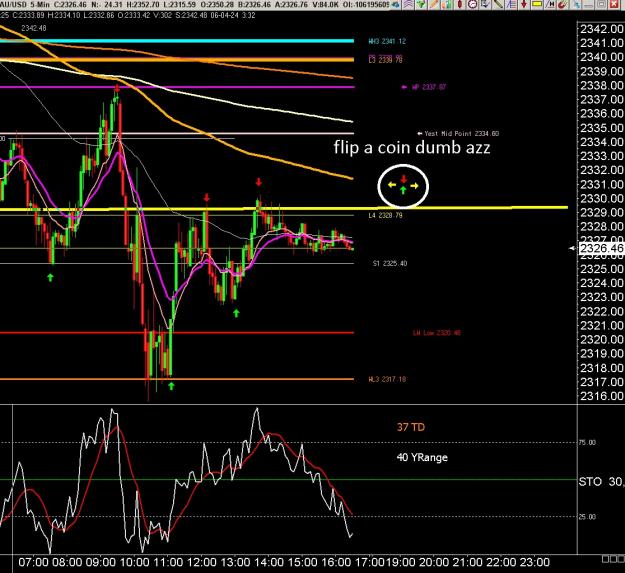The width and height of the screenshot is (625, 573).
Task: Click the 07:00 time axis label
Action: click(x=33, y=562)
